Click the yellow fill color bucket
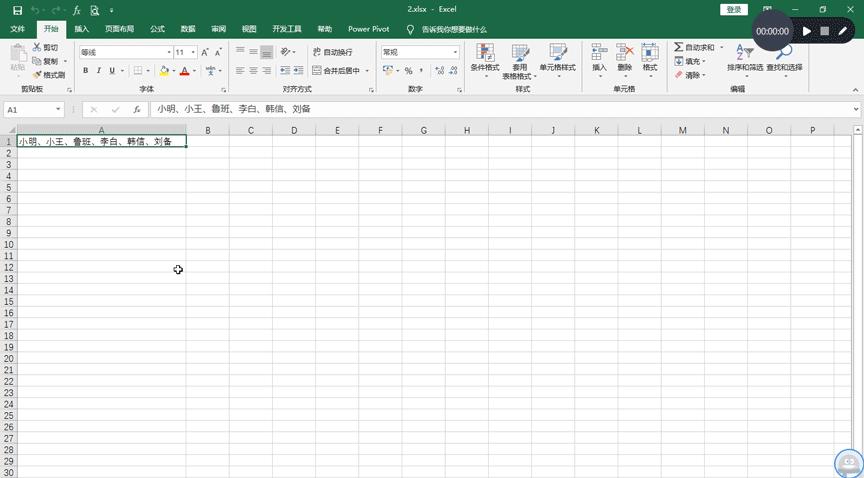Image resolution: width=864 pixels, height=478 pixels. tap(163, 71)
